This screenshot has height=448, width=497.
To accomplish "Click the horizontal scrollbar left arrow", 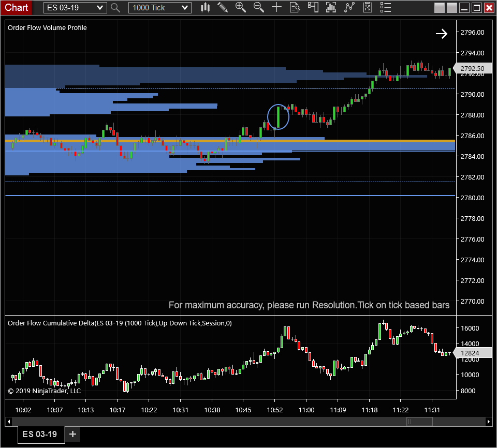I will point(9,422).
